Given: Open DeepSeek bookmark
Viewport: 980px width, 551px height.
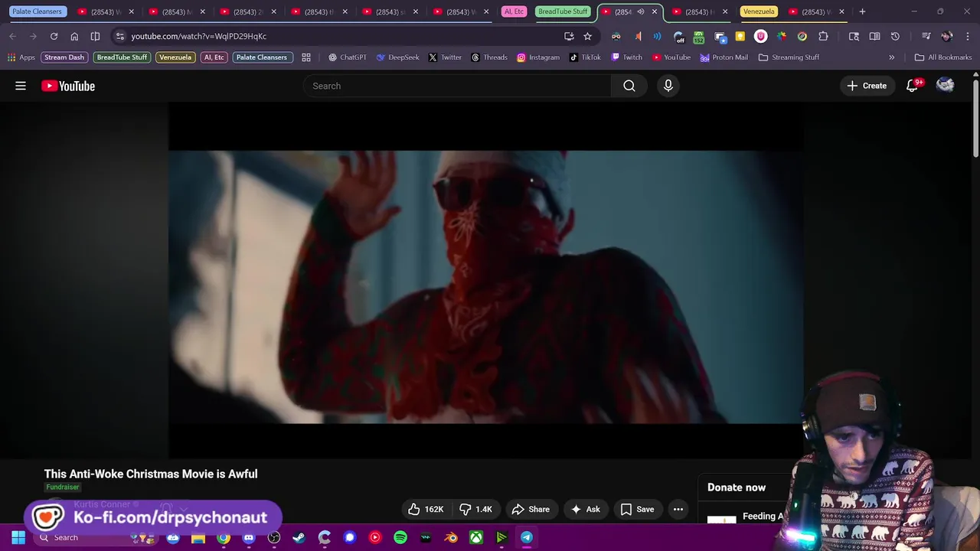Looking at the screenshot, I should [397, 57].
